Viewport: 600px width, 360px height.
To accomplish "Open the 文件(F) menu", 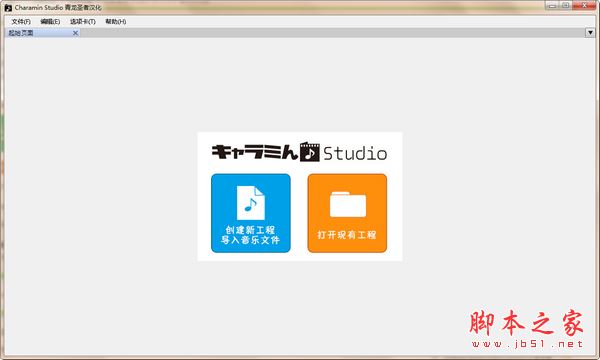I will point(21,21).
